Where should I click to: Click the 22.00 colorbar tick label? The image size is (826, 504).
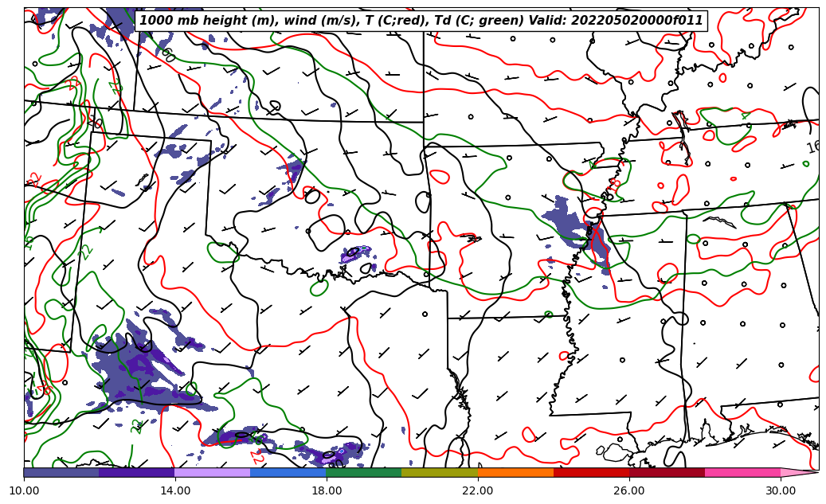click(x=478, y=490)
